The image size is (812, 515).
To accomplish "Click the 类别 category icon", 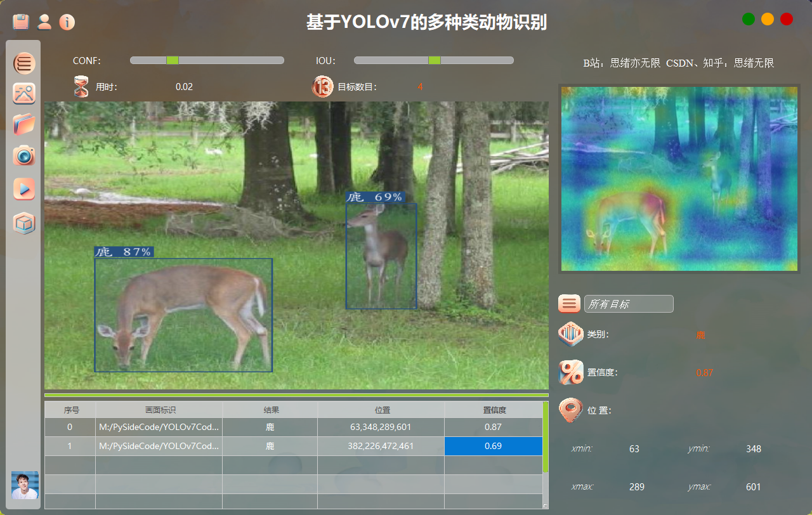I will (x=570, y=334).
